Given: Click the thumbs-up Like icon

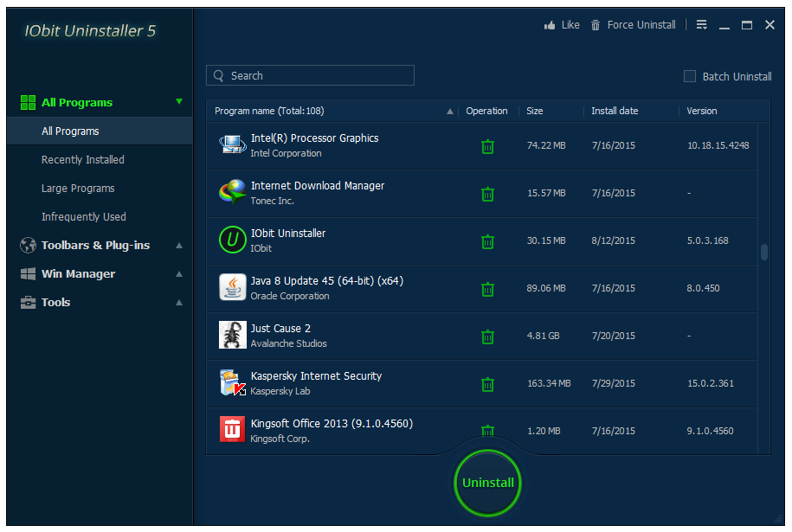Looking at the screenshot, I should (550, 25).
